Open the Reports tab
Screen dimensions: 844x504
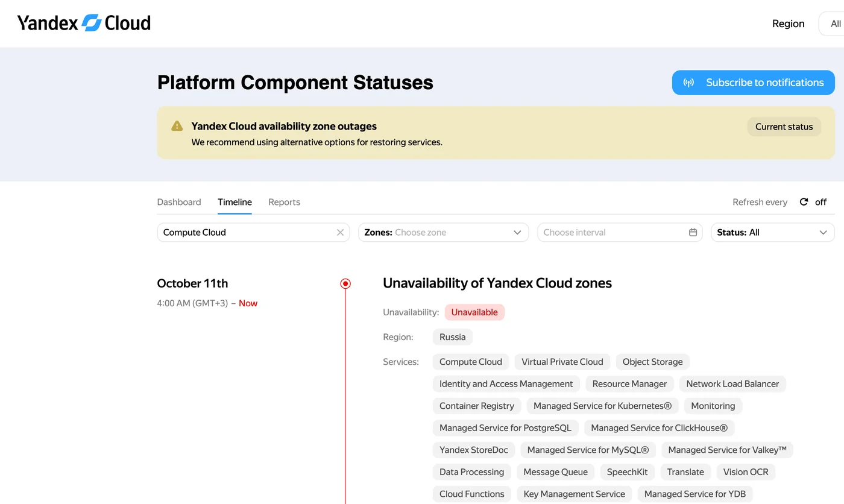coord(284,202)
